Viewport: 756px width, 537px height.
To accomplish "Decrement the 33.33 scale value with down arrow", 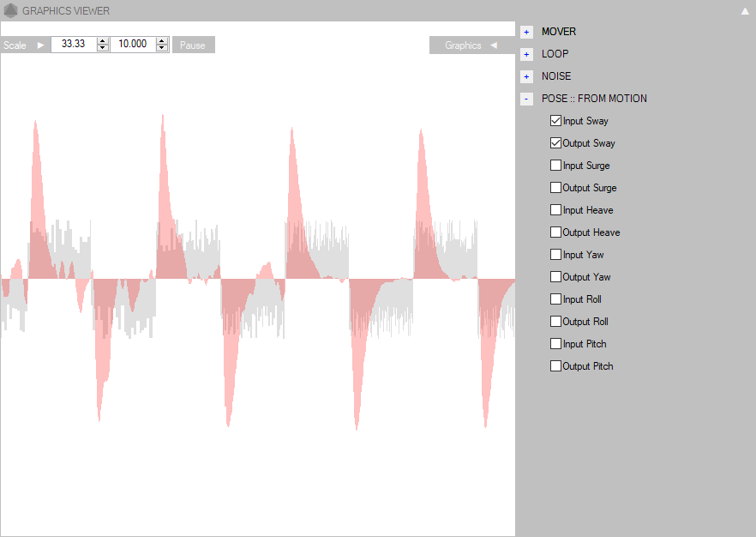I will point(102,48).
